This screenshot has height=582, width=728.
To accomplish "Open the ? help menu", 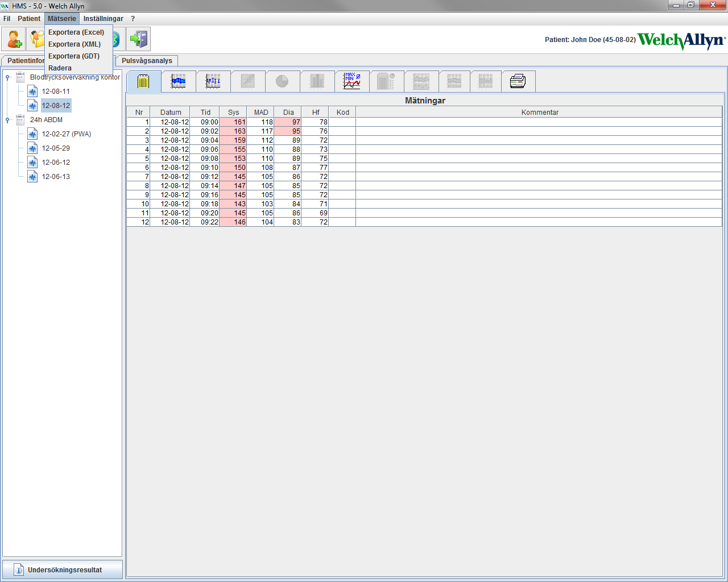I will [133, 19].
